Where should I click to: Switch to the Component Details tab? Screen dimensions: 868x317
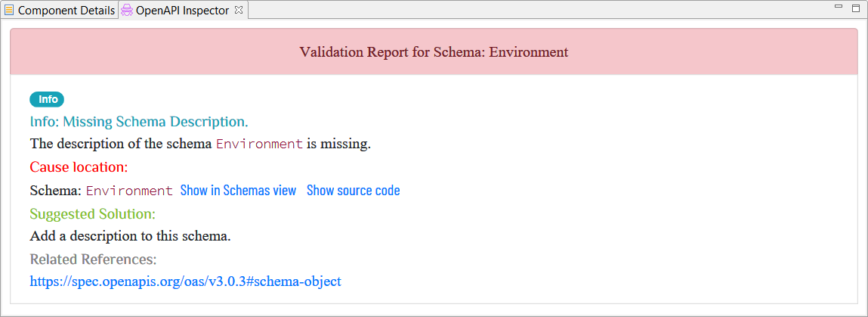point(60,10)
